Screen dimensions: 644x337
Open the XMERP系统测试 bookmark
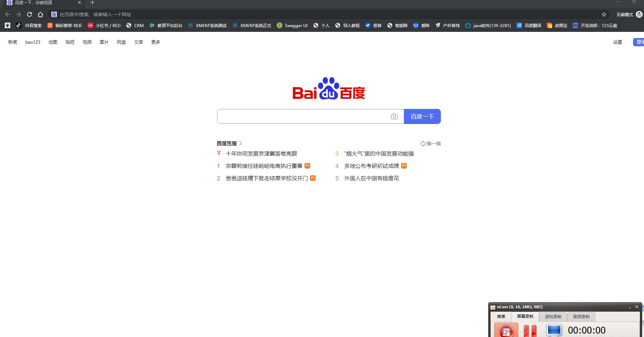pos(207,25)
